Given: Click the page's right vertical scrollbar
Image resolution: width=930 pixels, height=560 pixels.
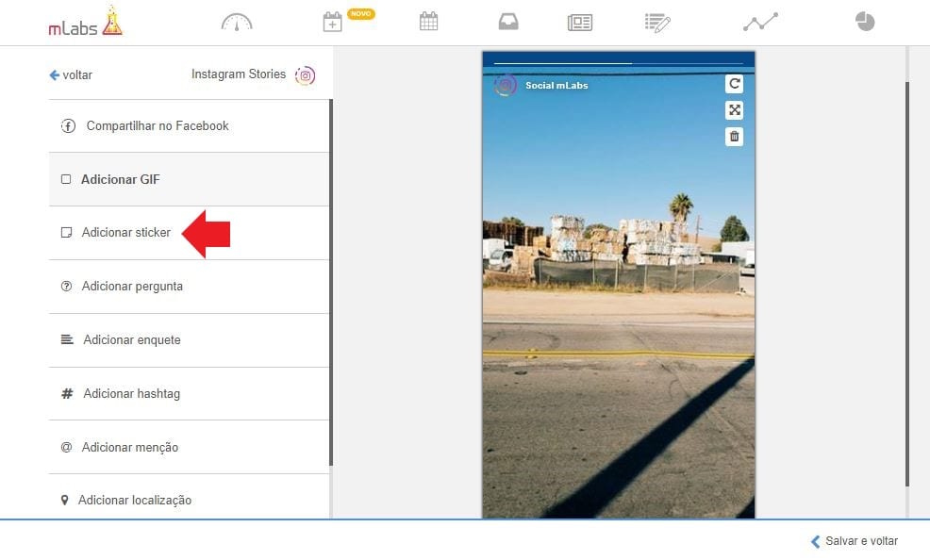Looking at the screenshot, I should [x=907, y=285].
